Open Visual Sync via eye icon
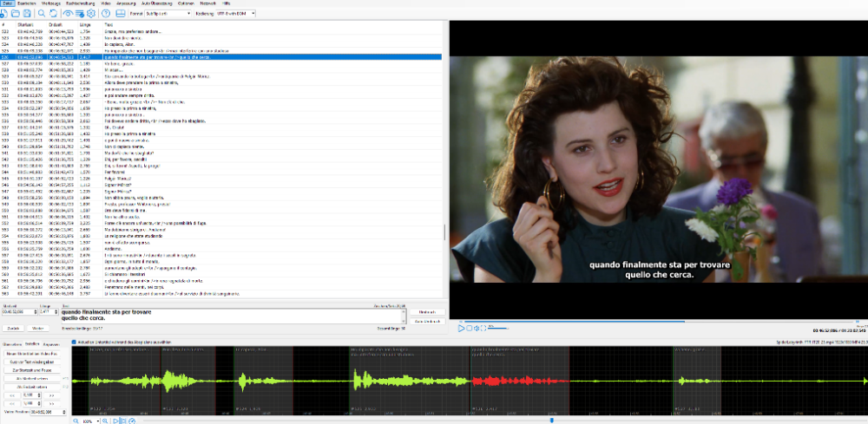Screen dimensions: 868x424 point(68,13)
